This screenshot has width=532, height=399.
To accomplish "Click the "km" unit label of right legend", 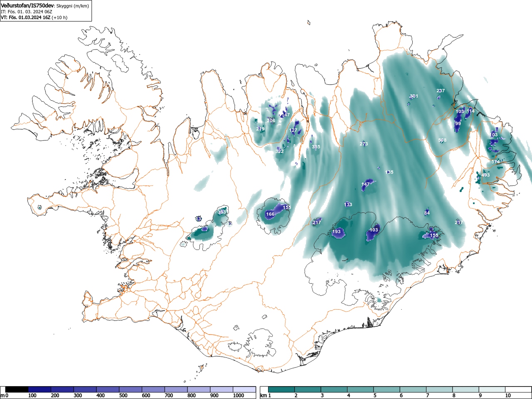I will tap(263, 396).
